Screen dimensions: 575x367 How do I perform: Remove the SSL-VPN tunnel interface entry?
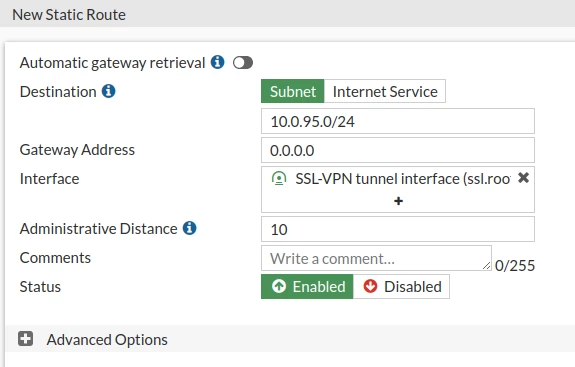(523, 178)
